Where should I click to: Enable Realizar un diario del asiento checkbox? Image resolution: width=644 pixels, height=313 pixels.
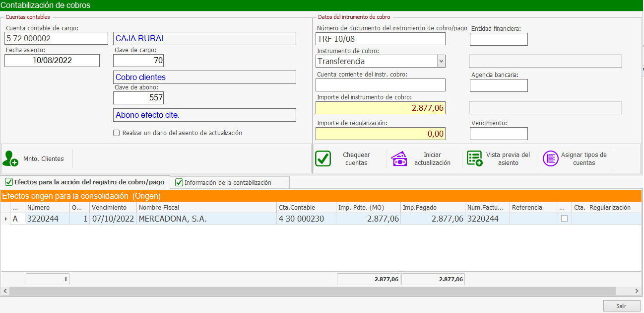pos(117,133)
